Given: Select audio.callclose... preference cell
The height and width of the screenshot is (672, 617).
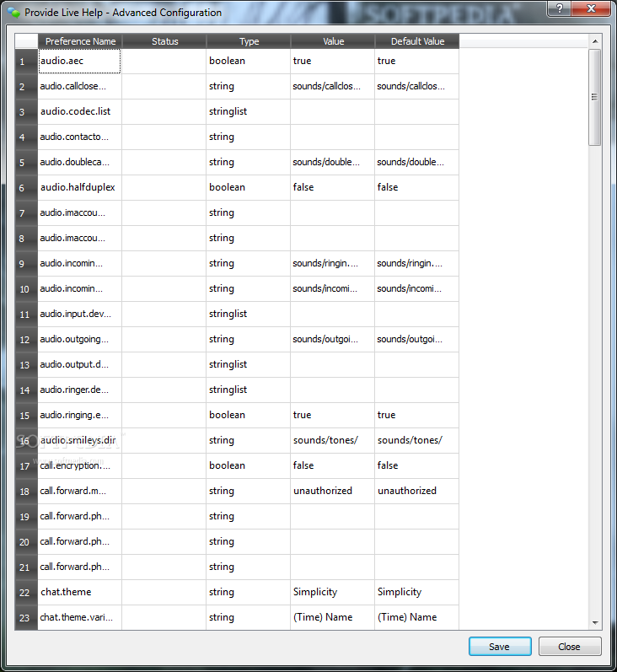Looking at the screenshot, I should click(x=80, y=86).
